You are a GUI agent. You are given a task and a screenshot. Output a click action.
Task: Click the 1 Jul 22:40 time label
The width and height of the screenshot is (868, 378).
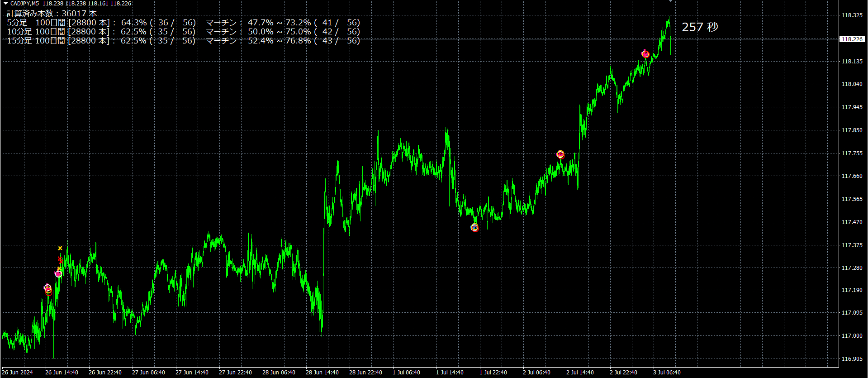493,373
